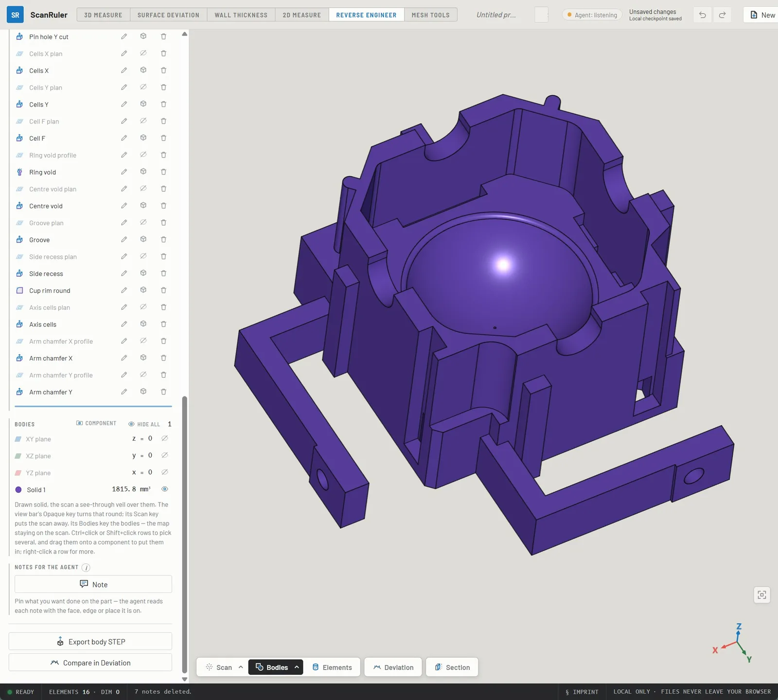Expand the Scan view options chevron
The height and width of the screenshot is (700, 778).
click(x=241, y=667)
